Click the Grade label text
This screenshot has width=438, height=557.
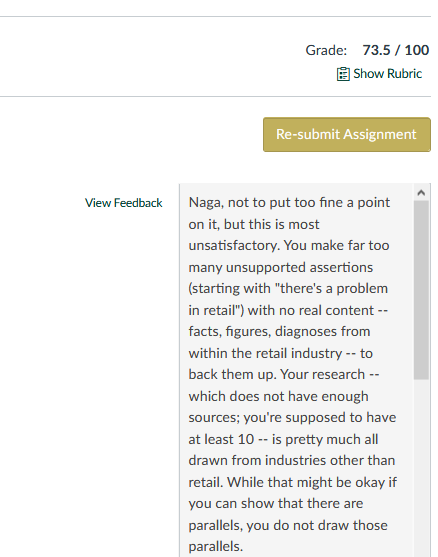click(x=326, y=50)
